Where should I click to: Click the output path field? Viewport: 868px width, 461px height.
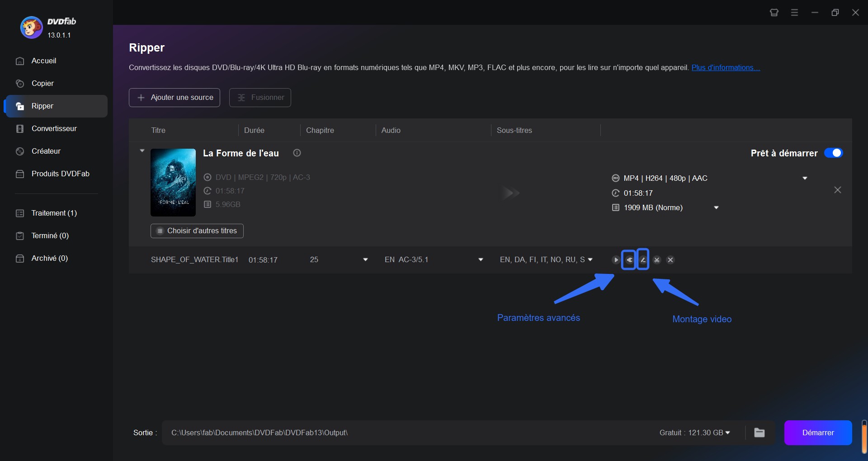tap(407, 433)
